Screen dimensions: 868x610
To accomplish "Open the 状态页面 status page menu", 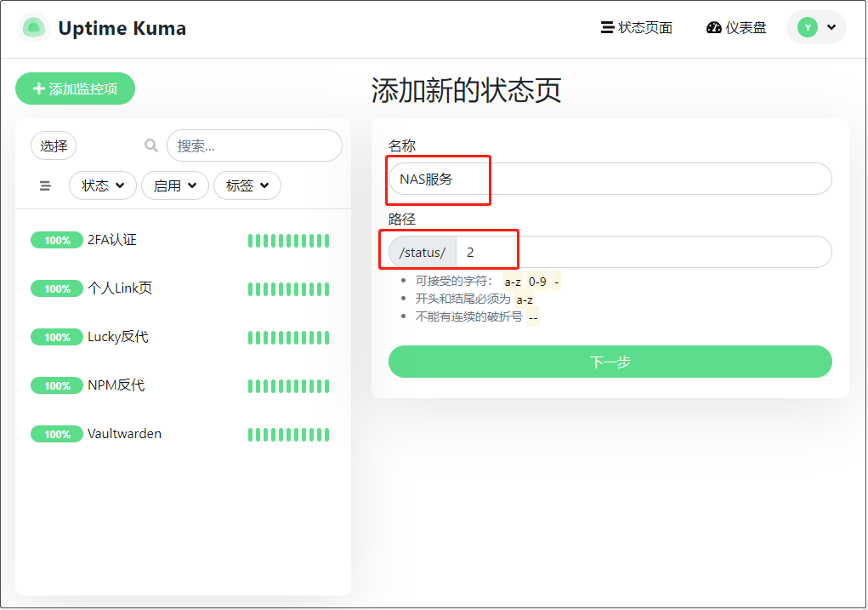I will point(637,27).
